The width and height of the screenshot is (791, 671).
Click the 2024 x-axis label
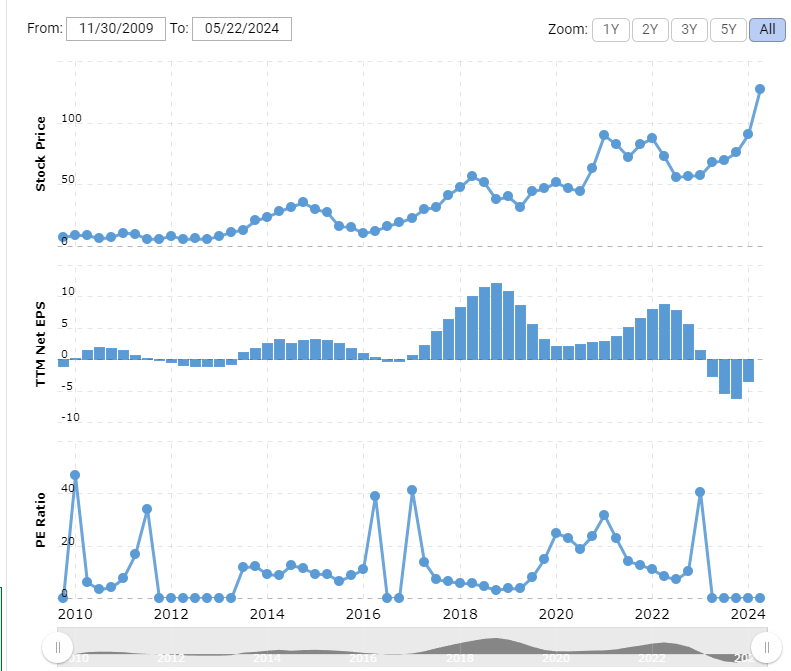(748, 614)
